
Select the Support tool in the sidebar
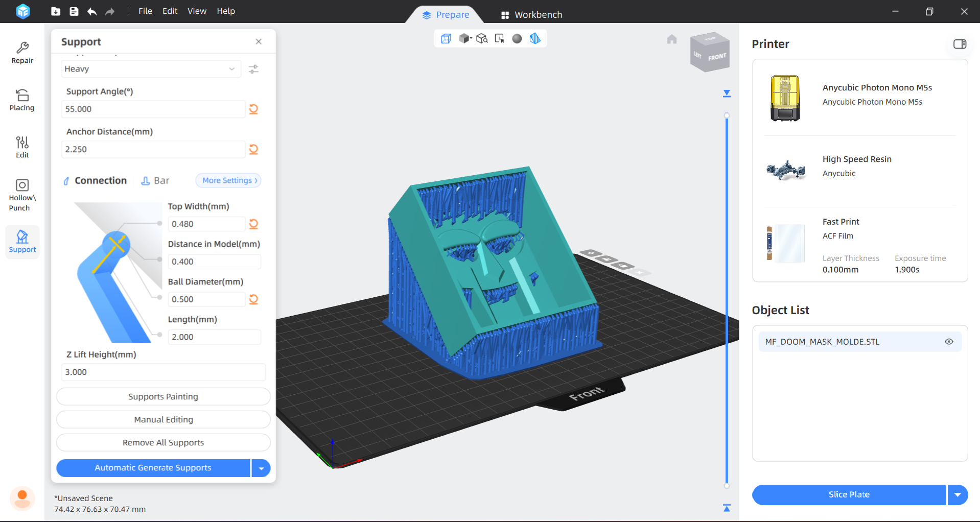pos(22,242)
